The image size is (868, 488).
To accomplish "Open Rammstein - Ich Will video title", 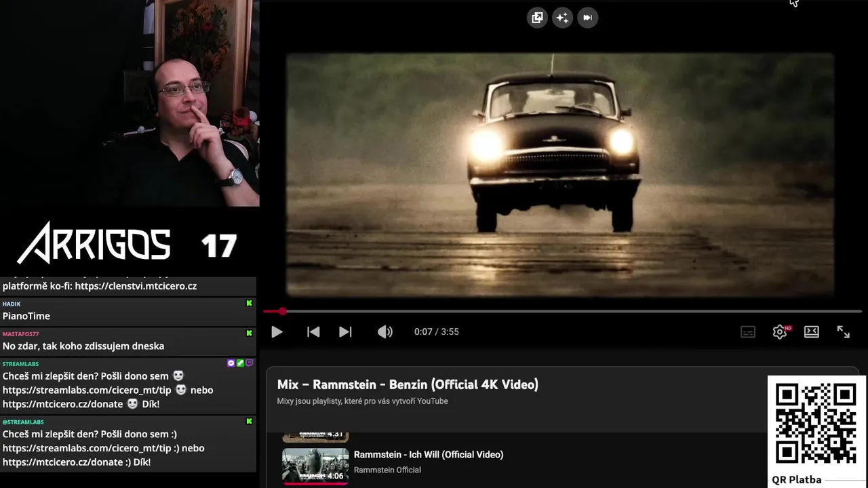I will pyautogui.click(x=429, y=455).
